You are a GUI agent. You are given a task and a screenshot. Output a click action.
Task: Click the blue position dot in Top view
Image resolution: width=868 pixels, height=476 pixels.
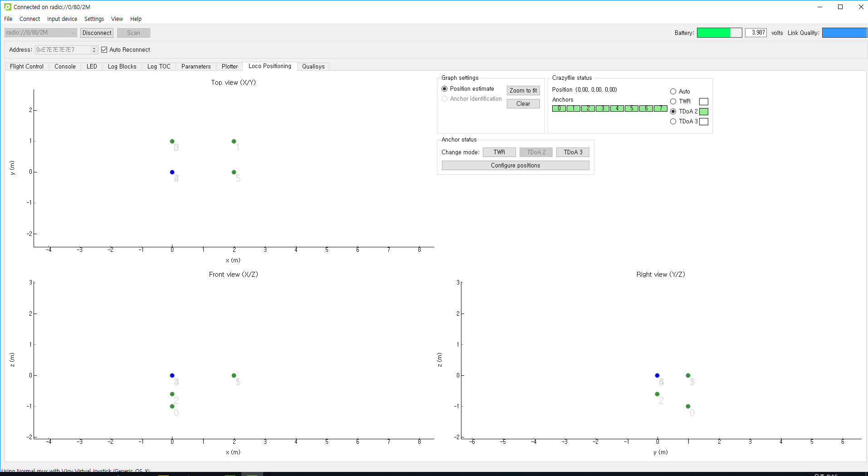click(172, 172)
